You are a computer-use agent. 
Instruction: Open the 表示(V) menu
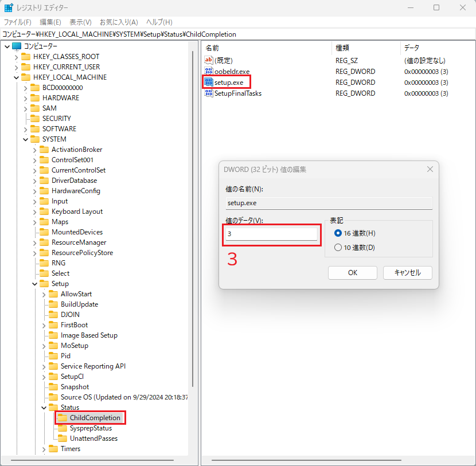point(80,22)
